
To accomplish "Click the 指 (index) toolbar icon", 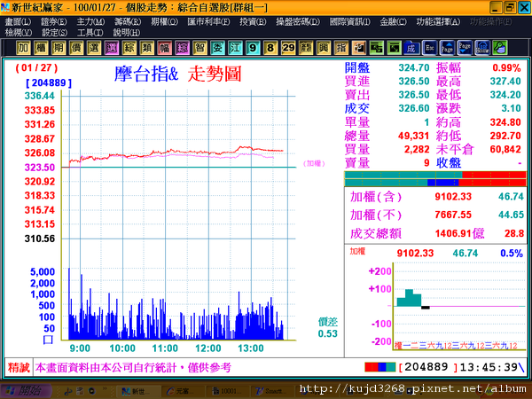I will point(341,48).
